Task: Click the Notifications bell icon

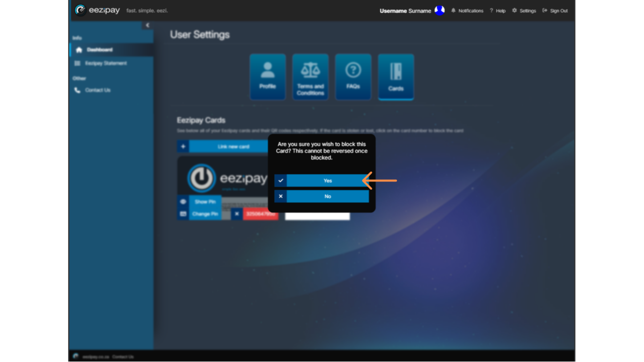Action: click(453, 10)
